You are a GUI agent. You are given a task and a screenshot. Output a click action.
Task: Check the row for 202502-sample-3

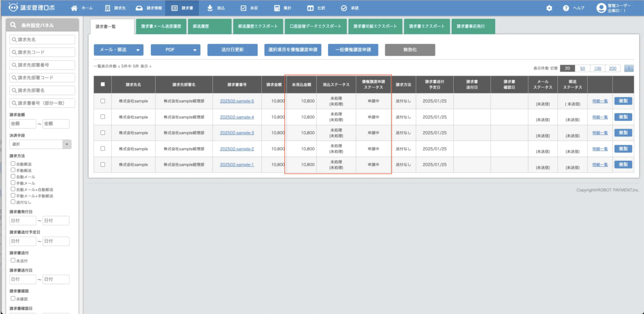point(102,133)
